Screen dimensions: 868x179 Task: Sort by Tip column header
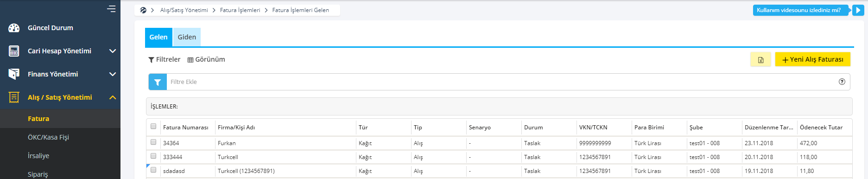(418, 128)
